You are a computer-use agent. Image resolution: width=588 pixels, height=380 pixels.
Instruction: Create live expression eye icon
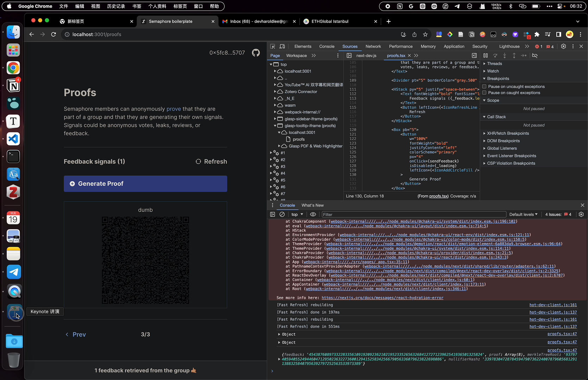coord(313,214)
